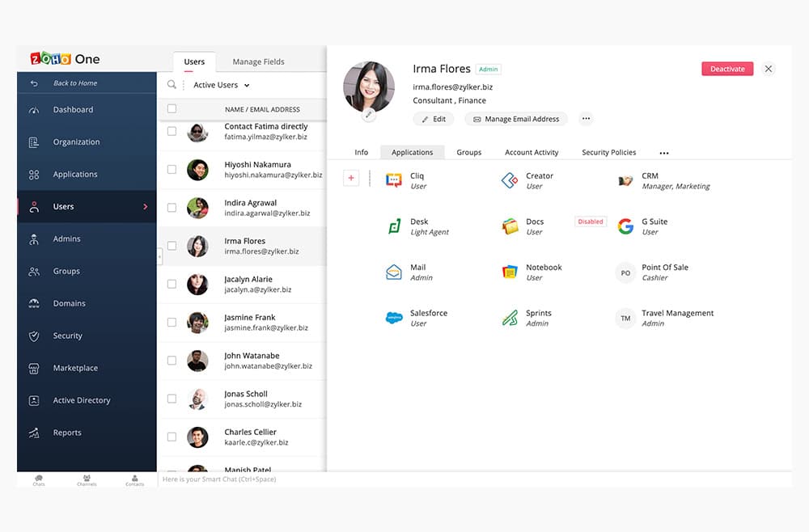Open the Notebook application icon

pyautogui.click(x=510, y=272)
